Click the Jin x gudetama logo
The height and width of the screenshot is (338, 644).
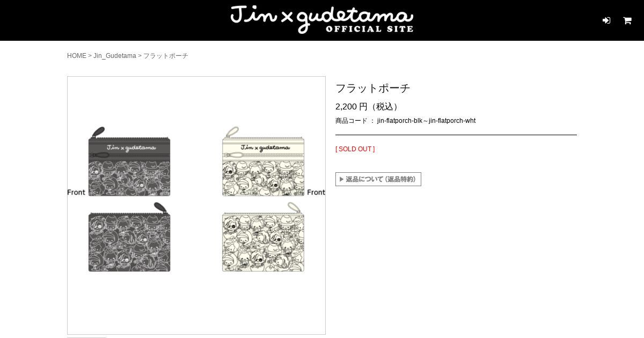[322, 19]
